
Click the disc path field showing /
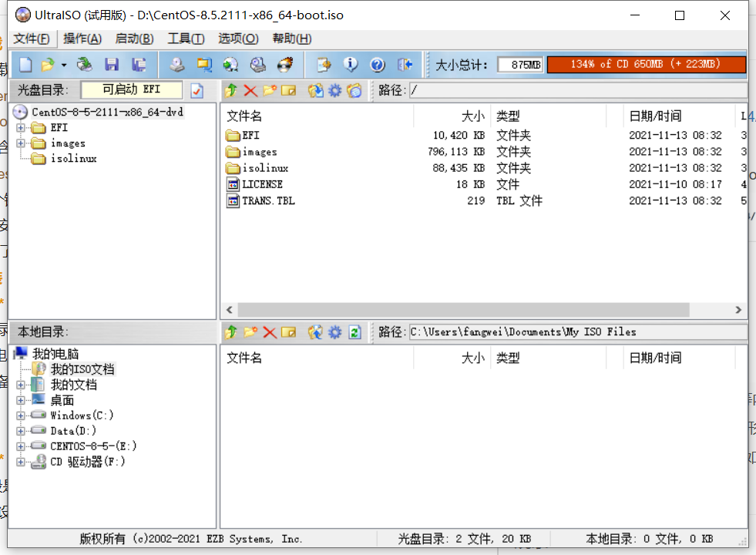point(578,89)
